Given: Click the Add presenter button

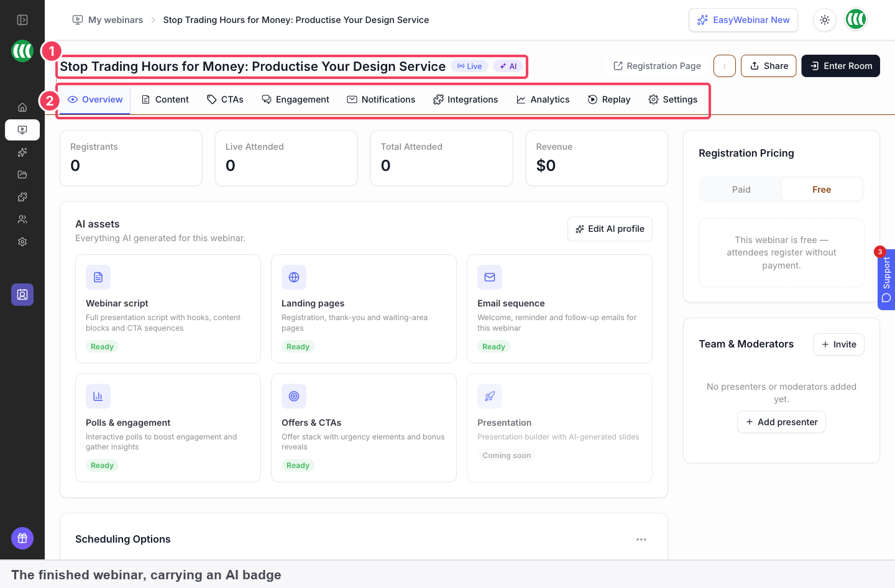Looking at the screenshot, I should pyautogui.click(x=781, y=422).
